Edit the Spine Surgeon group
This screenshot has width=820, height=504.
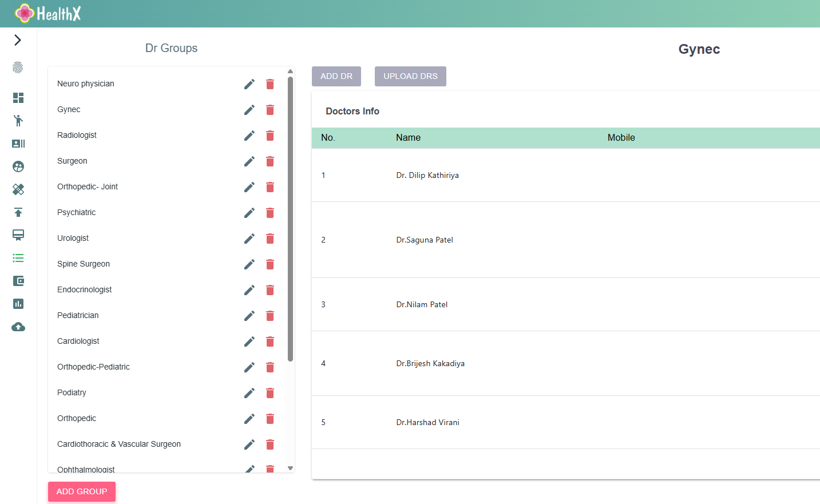[249, 264]
